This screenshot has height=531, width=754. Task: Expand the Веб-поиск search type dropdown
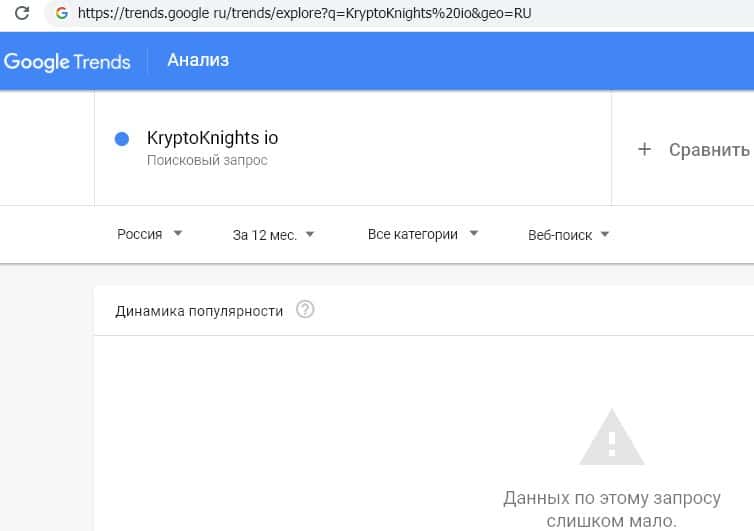click(x=568, y=235)
